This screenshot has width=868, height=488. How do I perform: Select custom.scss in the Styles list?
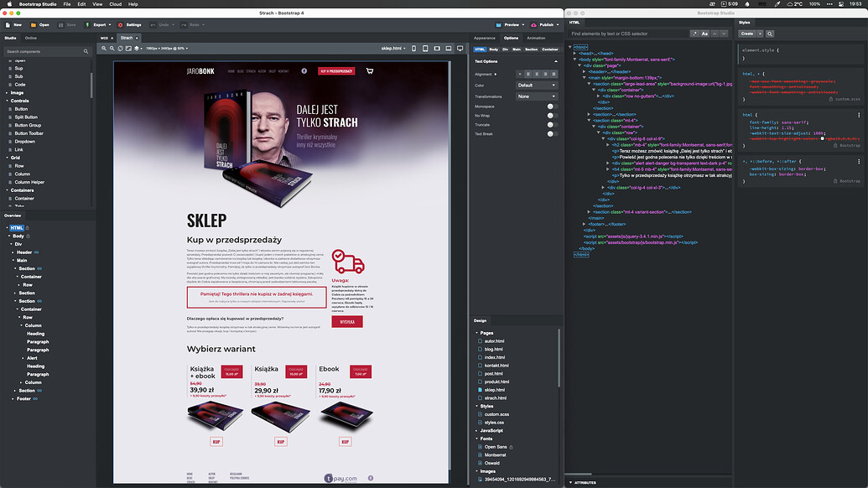(496, 414)
